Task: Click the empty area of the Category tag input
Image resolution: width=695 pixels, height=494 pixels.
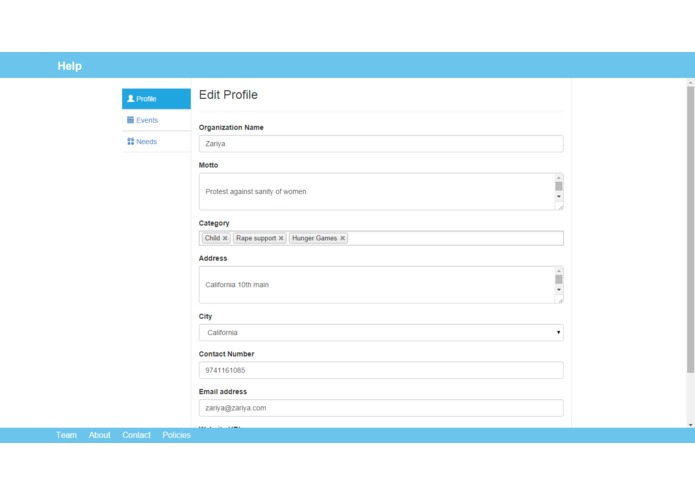Action: tap(456, 238)
